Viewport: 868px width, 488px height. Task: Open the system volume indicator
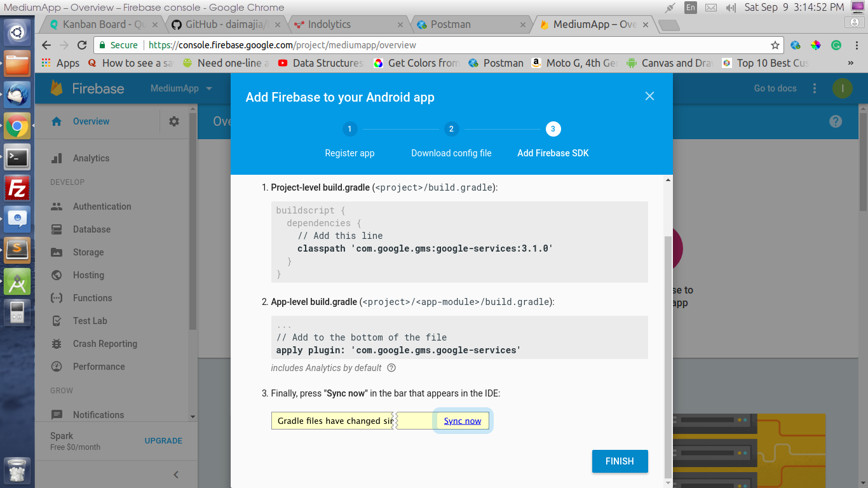[731, 8]
